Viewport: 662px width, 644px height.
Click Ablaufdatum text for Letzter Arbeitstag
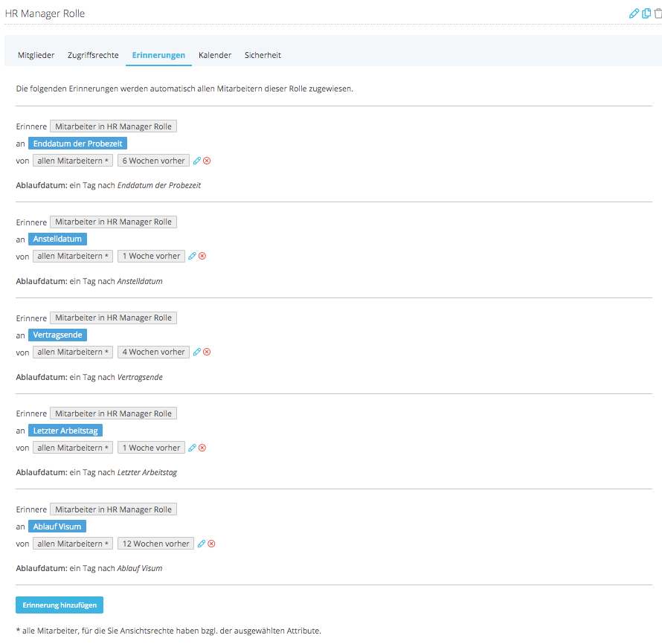pos(96,472)
